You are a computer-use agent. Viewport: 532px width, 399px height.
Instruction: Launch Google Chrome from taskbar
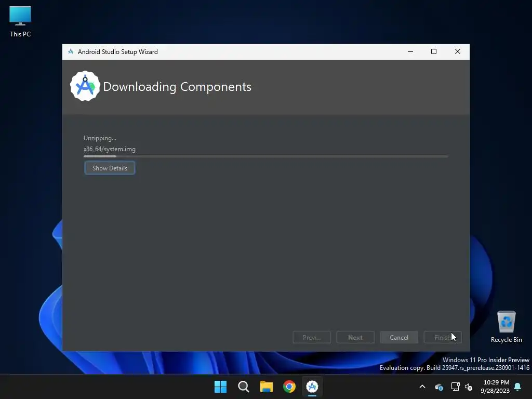[289, 387]
